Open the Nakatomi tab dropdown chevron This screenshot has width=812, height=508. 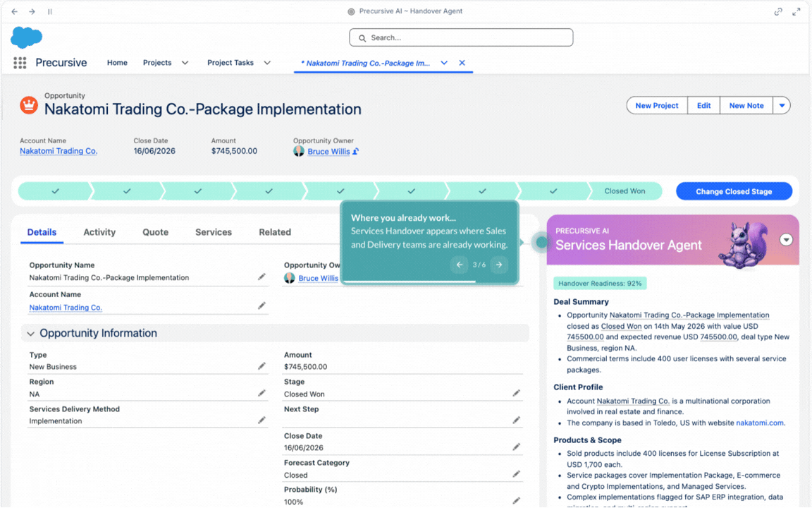(x=444, y=63)
